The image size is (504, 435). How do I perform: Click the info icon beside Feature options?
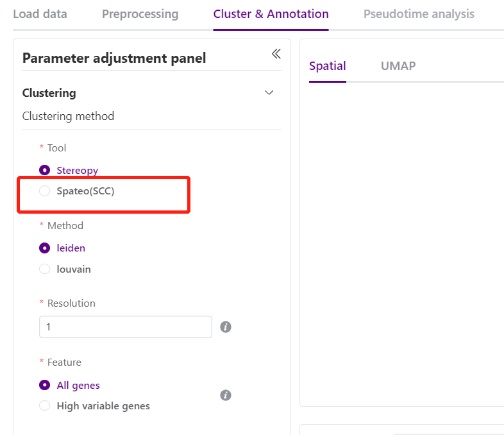pyautogui.click(x=226, y=395)
